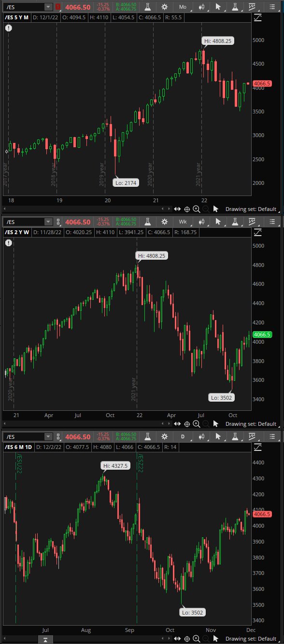Expand symbol dropdown arrow in monthly chart
The image size is (284, 644).
click(48, 7)
